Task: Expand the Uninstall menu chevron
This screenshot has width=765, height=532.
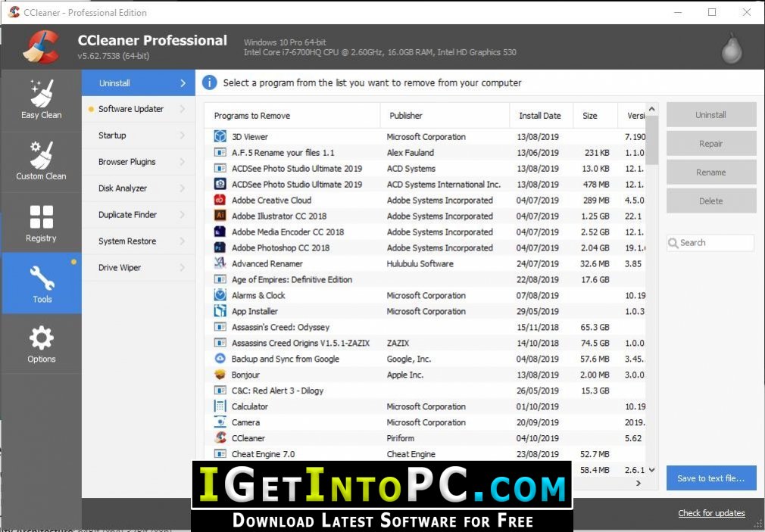Action: click(183, 83)
